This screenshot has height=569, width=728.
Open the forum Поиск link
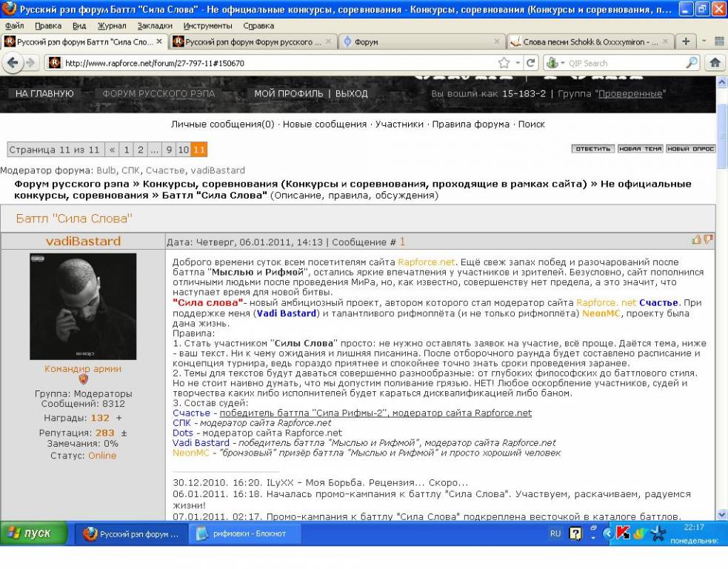[x=531, y=124]
